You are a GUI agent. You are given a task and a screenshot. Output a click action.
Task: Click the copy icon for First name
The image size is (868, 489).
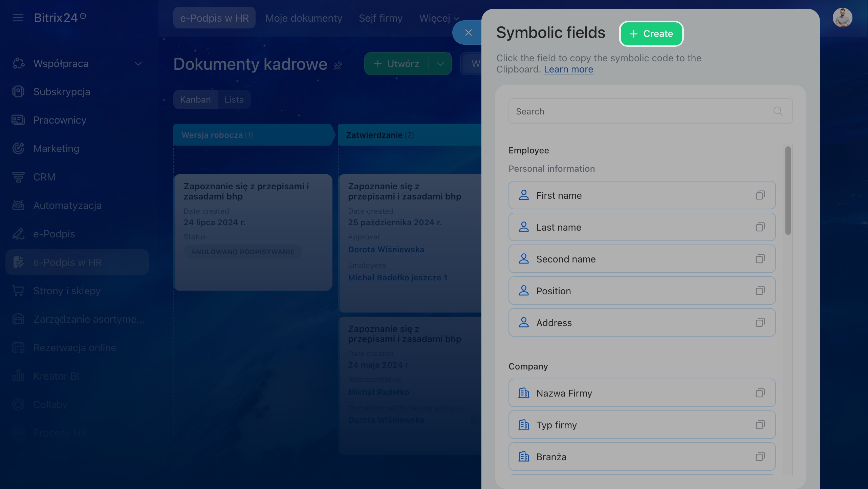pyautogui.click(x=760, y=195)
